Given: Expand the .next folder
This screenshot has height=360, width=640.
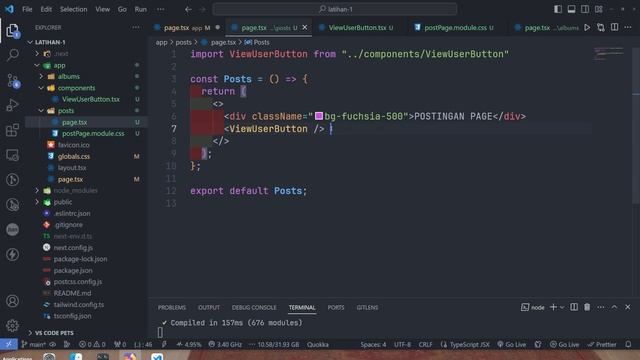Looking at the screenshot, I should pyautogui.click(x=37, y=53).
